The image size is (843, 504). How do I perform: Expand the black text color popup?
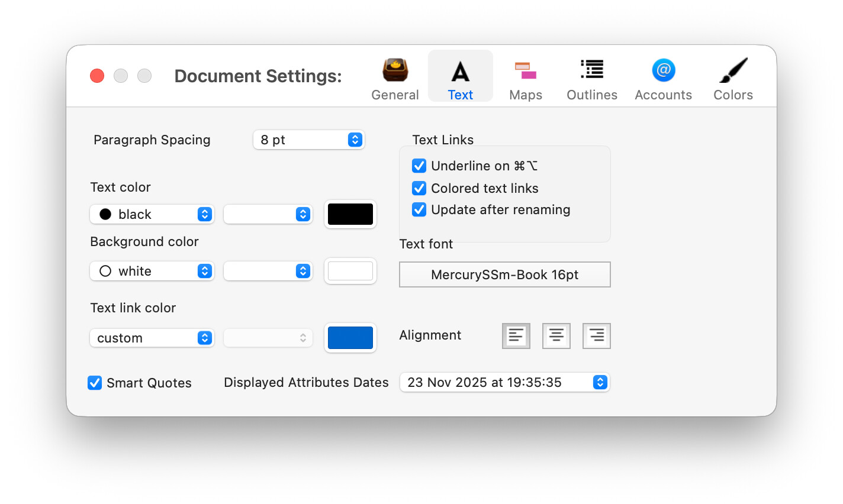point(152,214)
